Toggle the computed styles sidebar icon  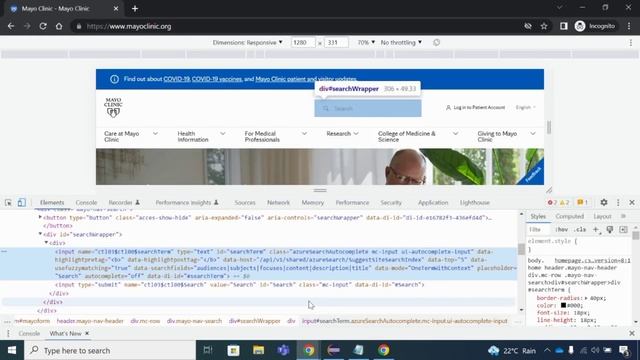click(623, 230)
